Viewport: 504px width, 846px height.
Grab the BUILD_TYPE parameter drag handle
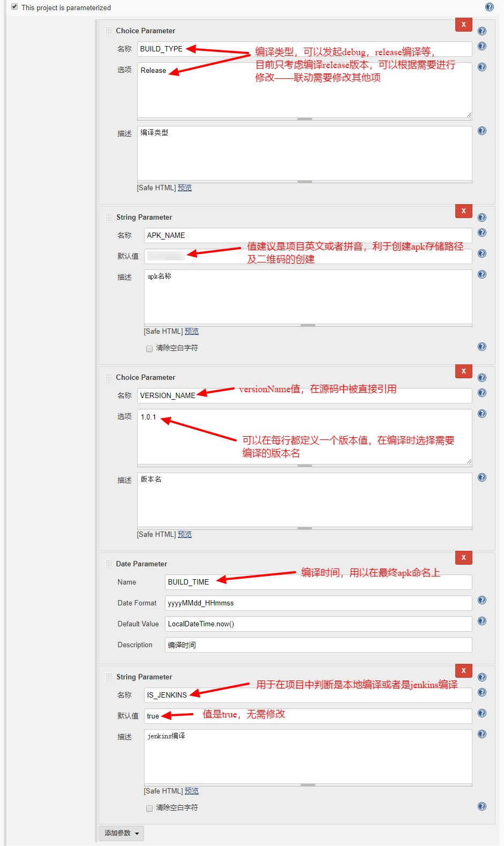click(x=109, y=31)
